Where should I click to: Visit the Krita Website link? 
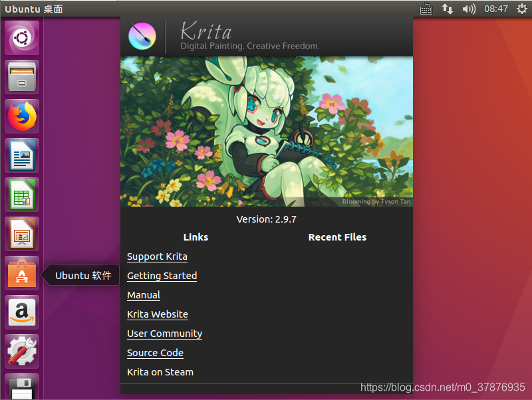tap(158, 314)
